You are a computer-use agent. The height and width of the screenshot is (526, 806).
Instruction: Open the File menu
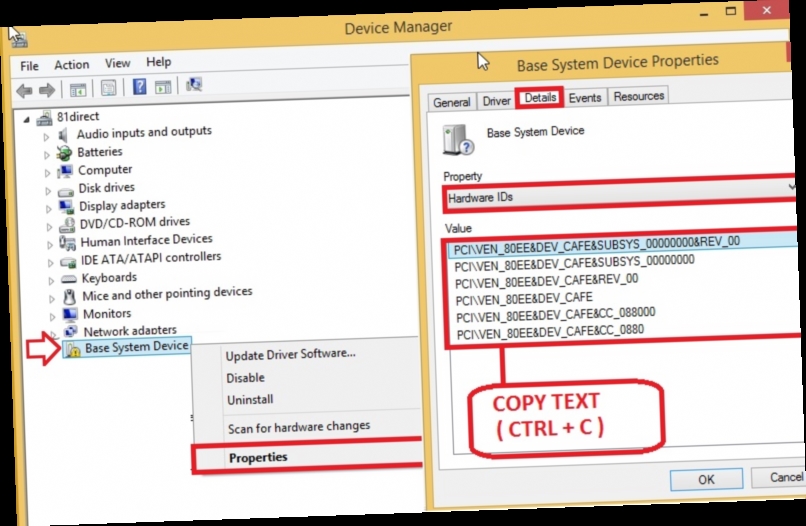(29, 66)
